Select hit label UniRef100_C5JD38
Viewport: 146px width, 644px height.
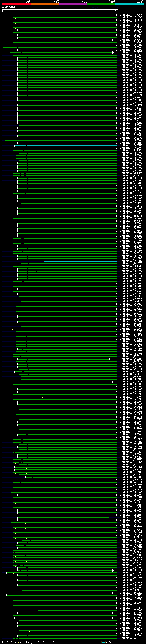point(131,266)
